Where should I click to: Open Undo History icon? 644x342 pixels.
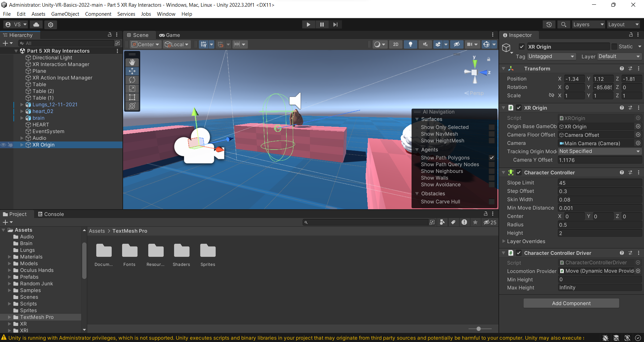click(549, 24)
